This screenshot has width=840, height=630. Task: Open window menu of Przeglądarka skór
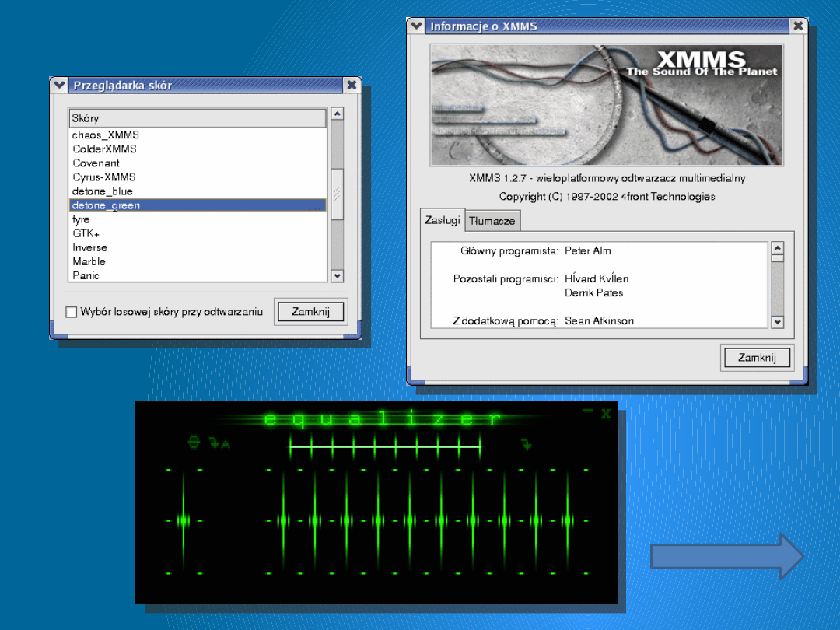coord(60,85)
